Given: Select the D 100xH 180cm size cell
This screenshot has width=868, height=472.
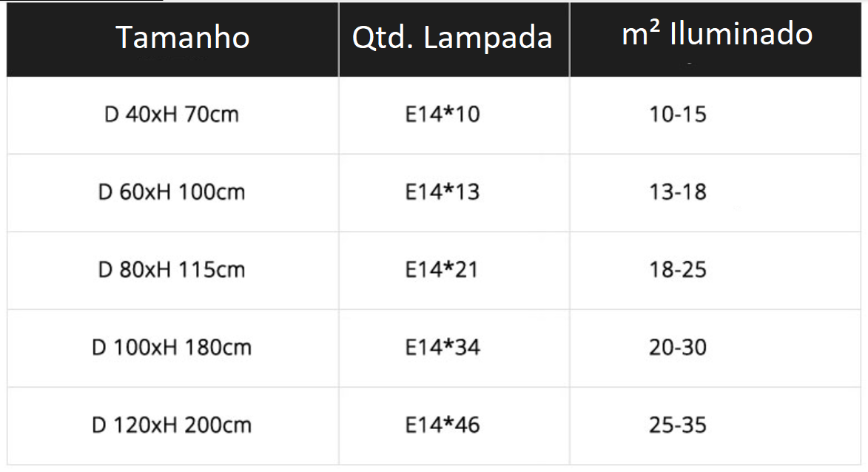Looking at the screenshot, I should tap(172, 347).
